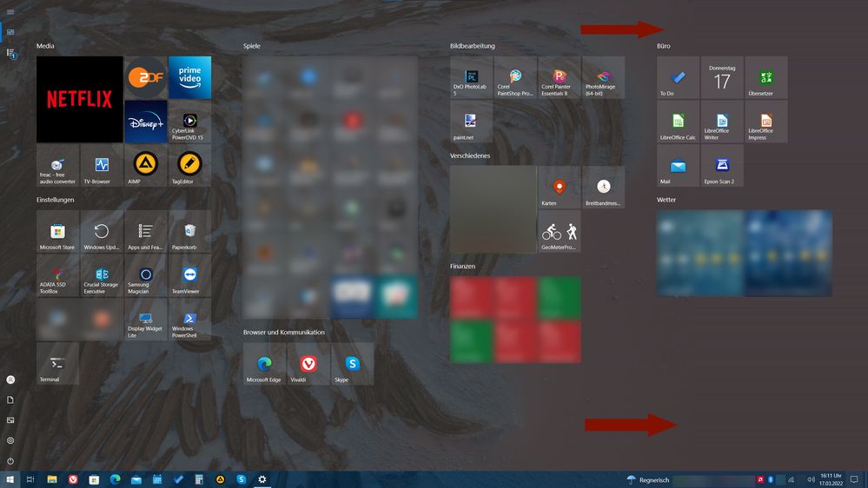
Task: Launch the TV-Browser tile
Action: click(x=102, y=166)
